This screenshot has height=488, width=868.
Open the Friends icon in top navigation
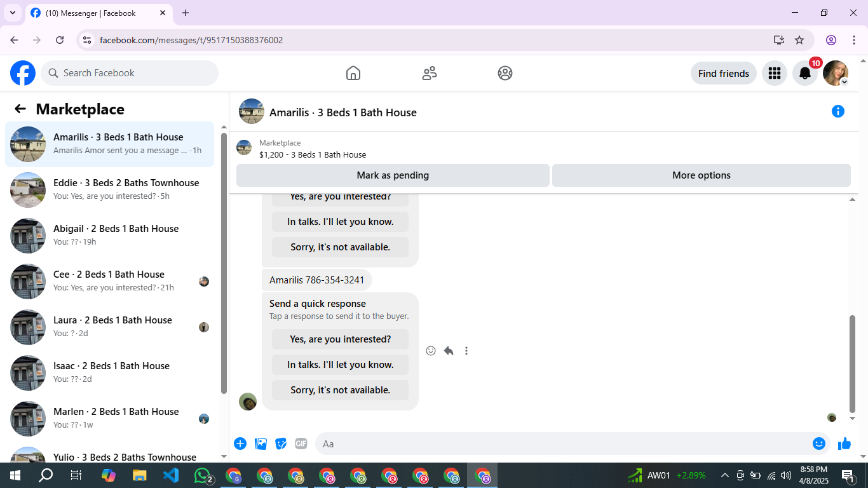pyautogui.click(x=430, y=73)
